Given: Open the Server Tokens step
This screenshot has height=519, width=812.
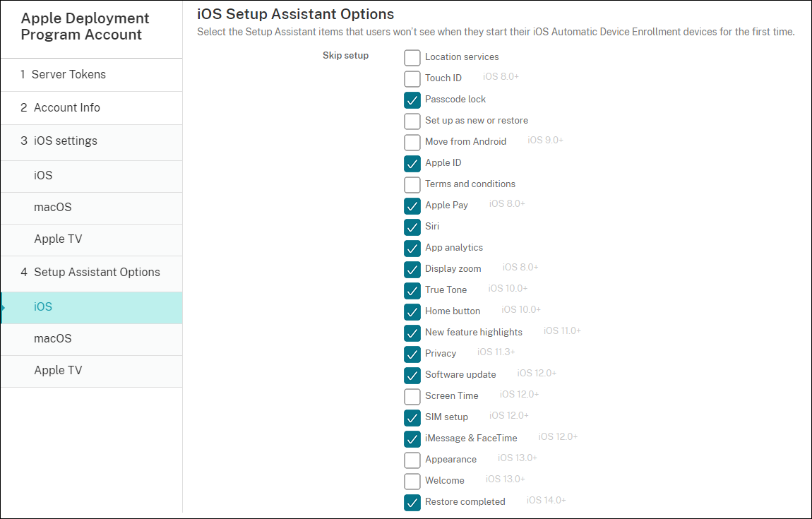Looking at the screenshot, I should (x=68, y=75).
